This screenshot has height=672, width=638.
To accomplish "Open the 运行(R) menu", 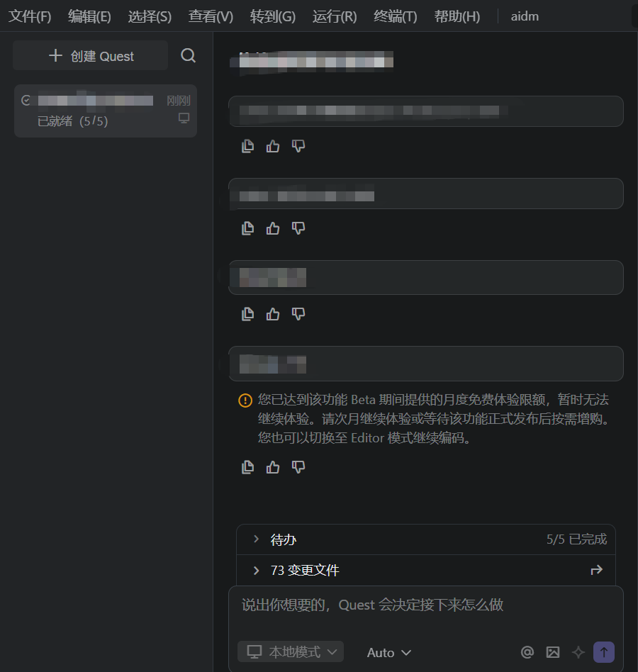I will 334,16.
